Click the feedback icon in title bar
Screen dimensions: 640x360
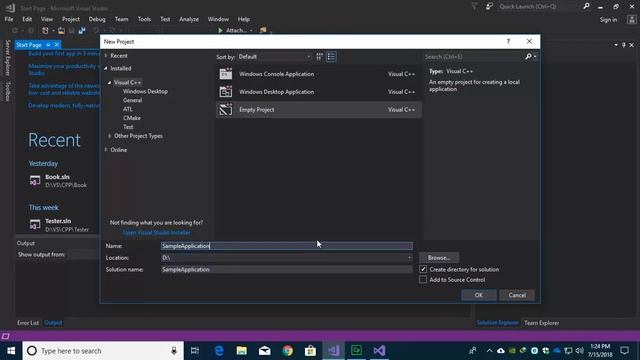[x=489, y=6]
